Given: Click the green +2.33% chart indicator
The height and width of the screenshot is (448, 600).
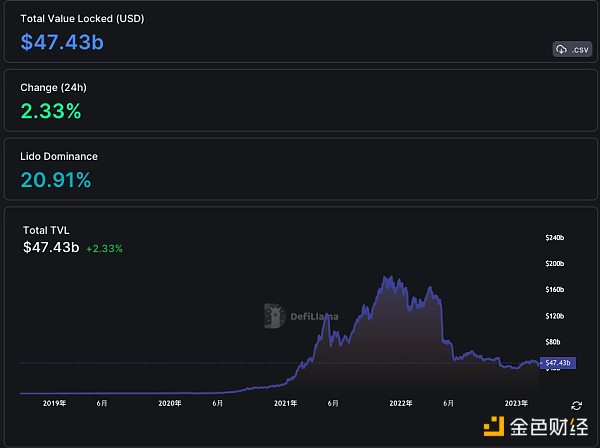Looking at the screenshot, I should click(x=104, y=248).
